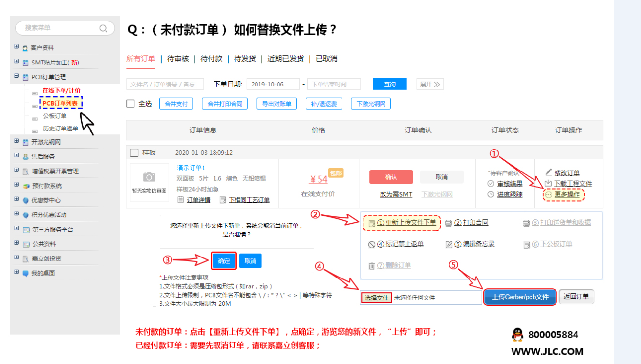Click the clock icon beside 进度跟踪

click(491, 194)
